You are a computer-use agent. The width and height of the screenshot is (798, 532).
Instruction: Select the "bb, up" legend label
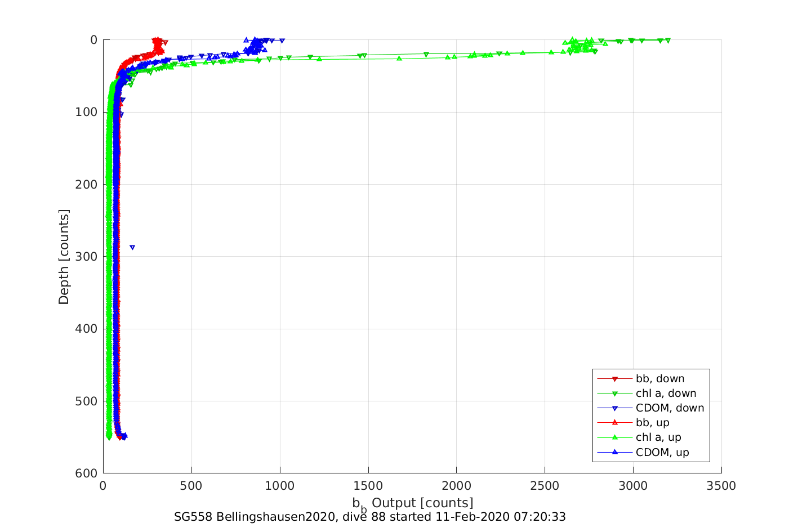coord(652,423)
